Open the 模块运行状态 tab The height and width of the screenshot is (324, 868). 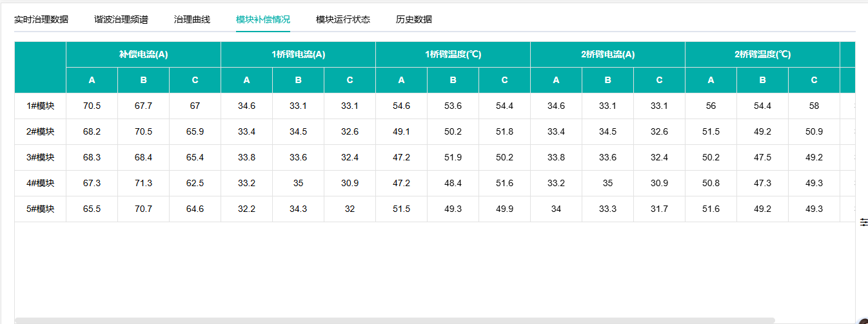click(343, 19)
